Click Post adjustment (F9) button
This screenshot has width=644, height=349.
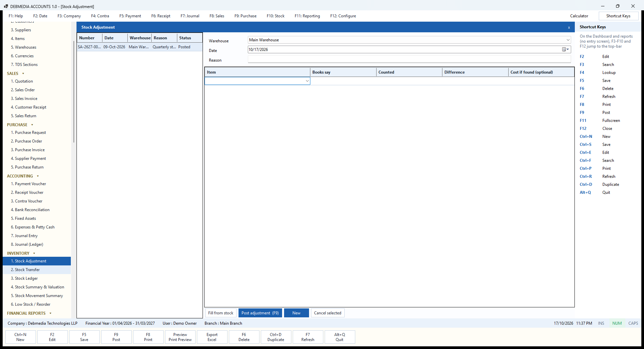pos(260,313)
